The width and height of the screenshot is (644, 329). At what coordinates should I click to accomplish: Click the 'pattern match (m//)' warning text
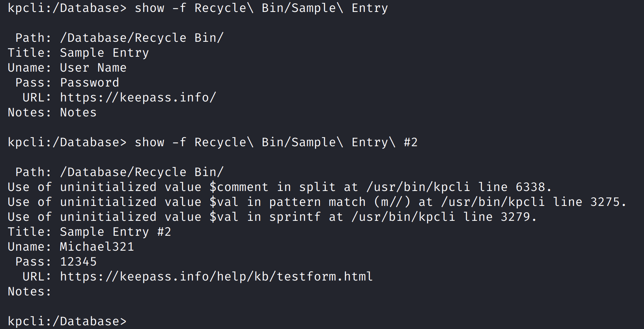click(340, 202)
